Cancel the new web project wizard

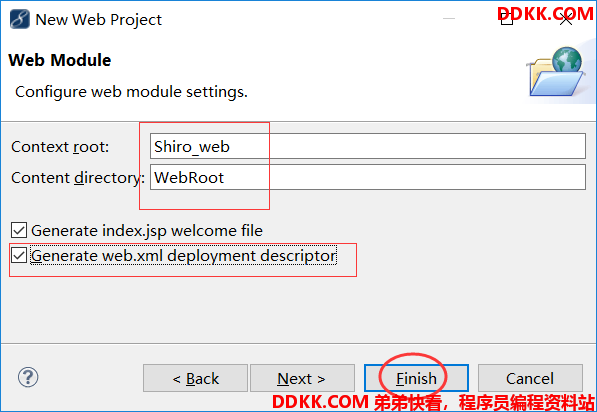(x=530, y=378)
